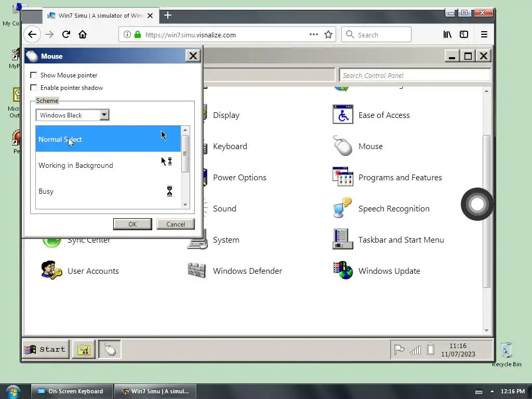Show hidden system tray icons arrow
Screen dimensions: 532x399
pyautogui.click(x=493, y=391)
